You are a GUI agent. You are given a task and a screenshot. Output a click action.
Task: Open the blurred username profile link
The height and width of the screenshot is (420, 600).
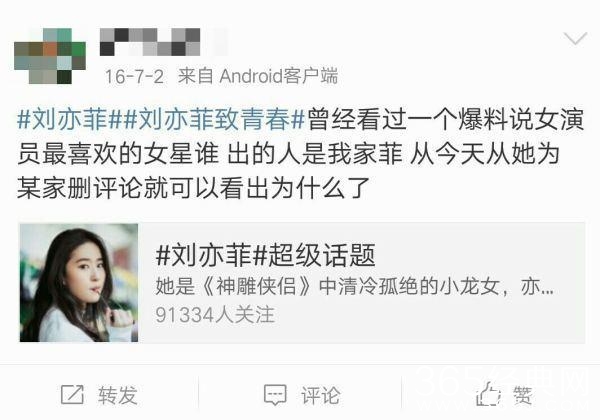(x=150, y=42)
